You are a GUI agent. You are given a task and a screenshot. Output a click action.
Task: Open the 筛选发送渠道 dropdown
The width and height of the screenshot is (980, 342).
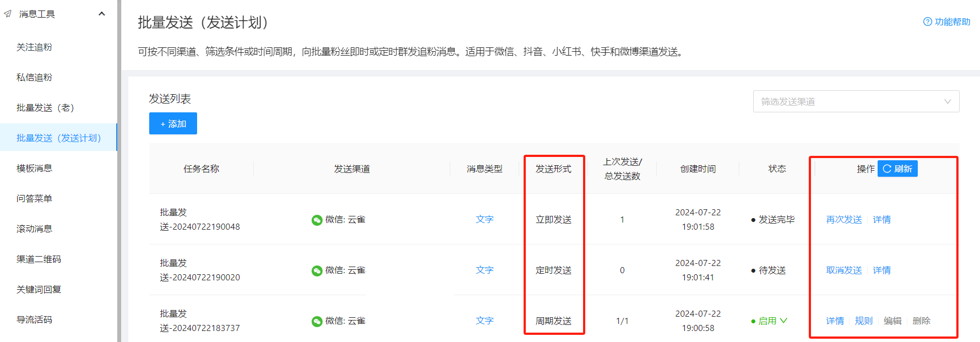856,101
